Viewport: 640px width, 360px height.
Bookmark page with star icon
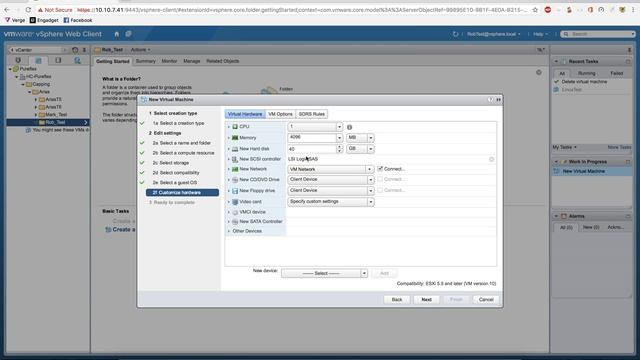pos(535,9)
